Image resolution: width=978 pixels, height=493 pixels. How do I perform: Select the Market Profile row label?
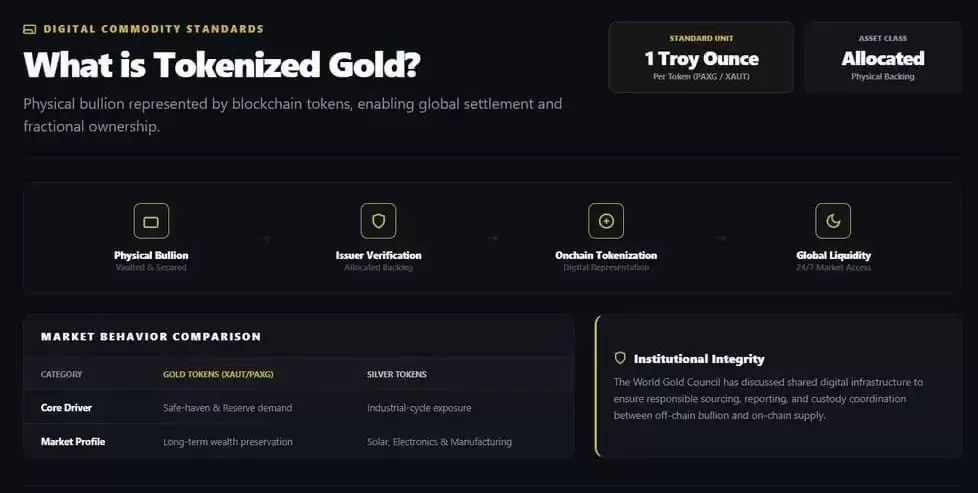(x=73, y=441)
